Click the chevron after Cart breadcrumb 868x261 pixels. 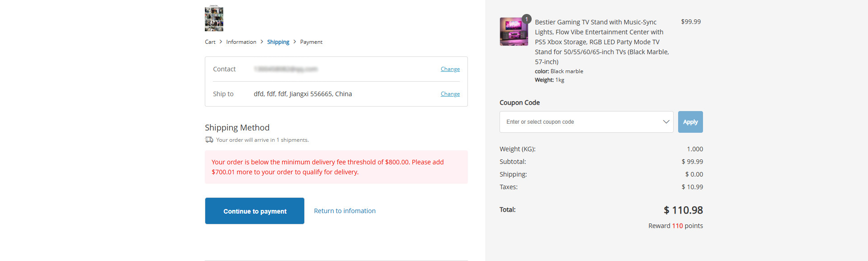tap(221, 42)
